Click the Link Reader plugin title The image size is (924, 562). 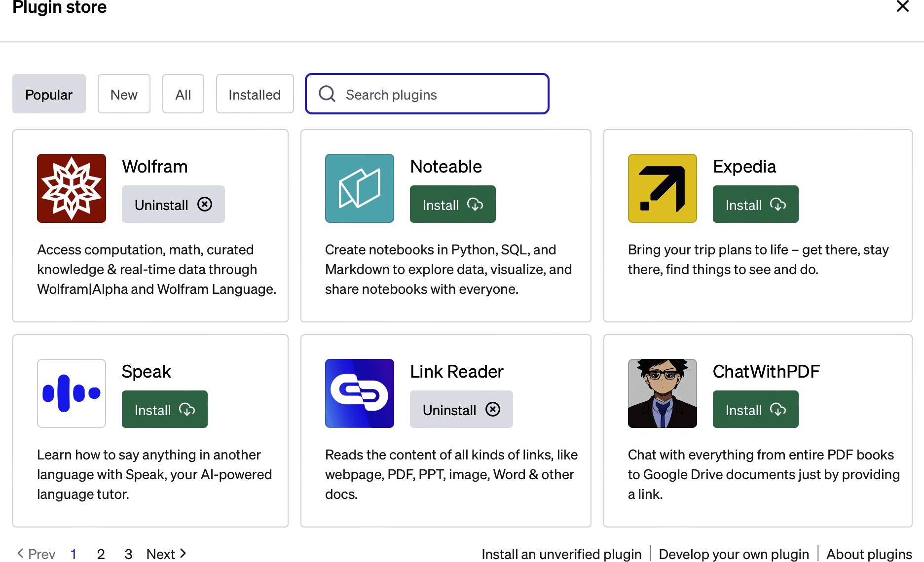tap(457, 372)
